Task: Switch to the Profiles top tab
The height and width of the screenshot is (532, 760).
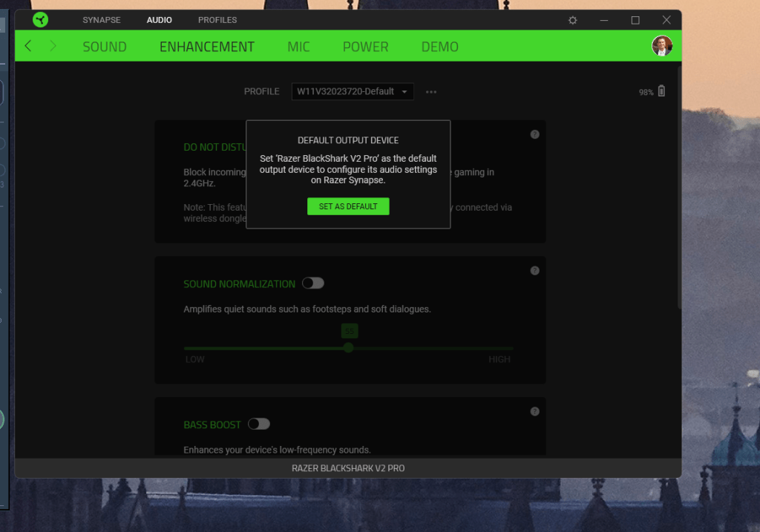Action: pyautogui.click(x=217, y=20)
